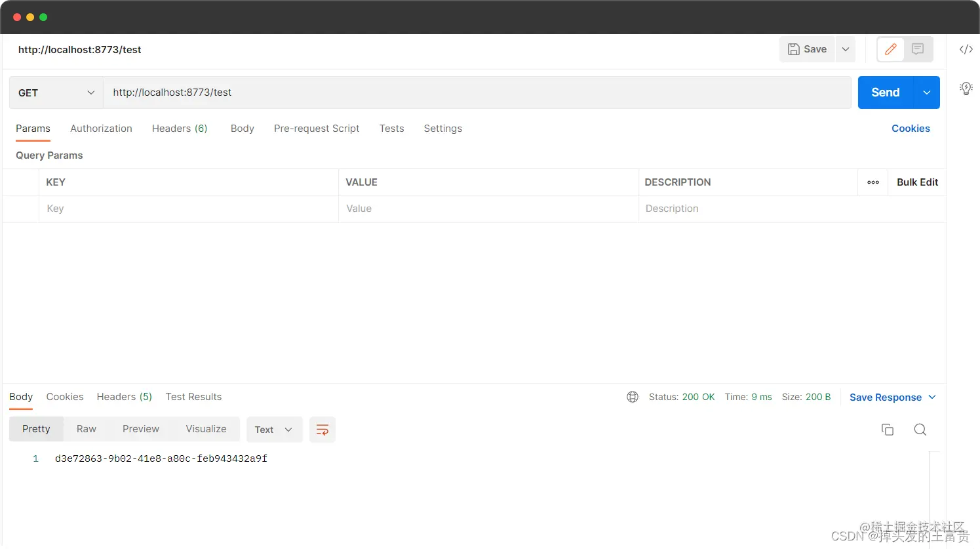Click the Description input cell
The image size is (980, 549).
pyautogui.click(x=792, y=209)
